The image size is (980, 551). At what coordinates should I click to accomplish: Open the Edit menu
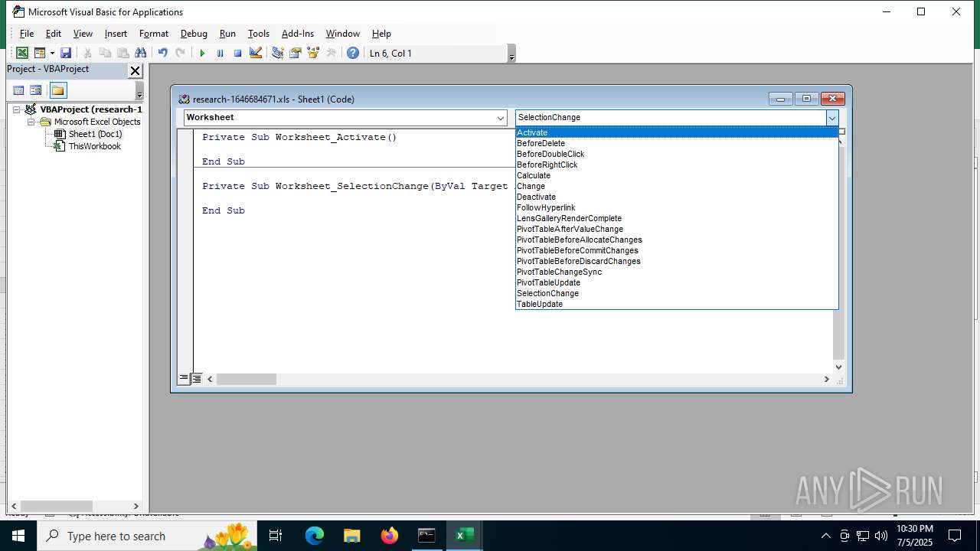coord(54,34)
